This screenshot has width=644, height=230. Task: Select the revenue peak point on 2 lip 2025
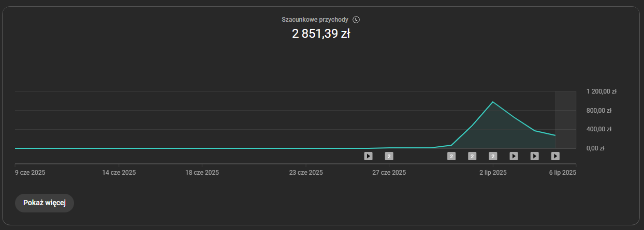coord(493,102)
